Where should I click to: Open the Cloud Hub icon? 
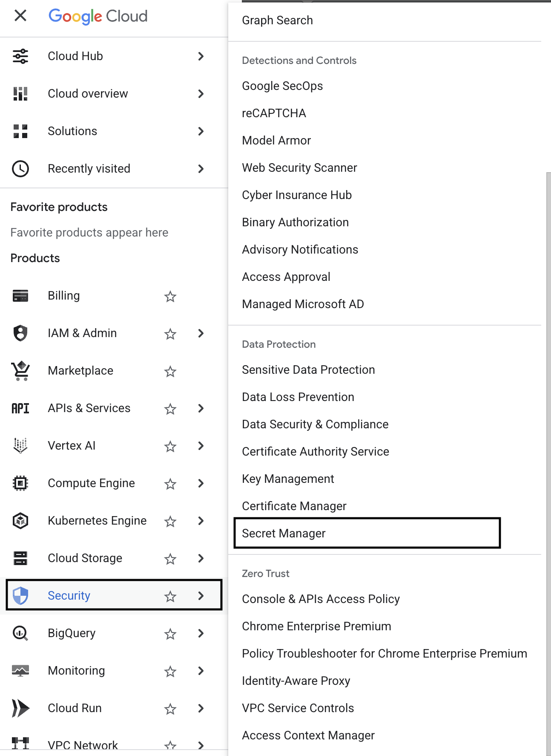[x=20, y=56]
